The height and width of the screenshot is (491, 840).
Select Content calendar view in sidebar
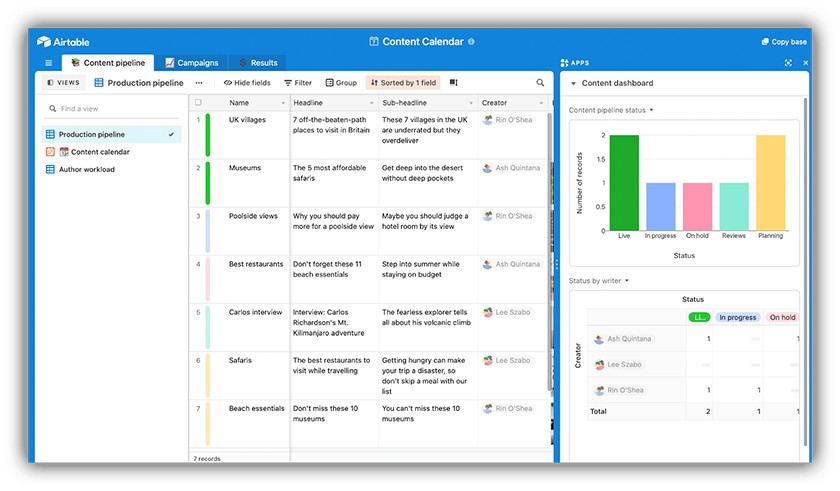[111, 152]
